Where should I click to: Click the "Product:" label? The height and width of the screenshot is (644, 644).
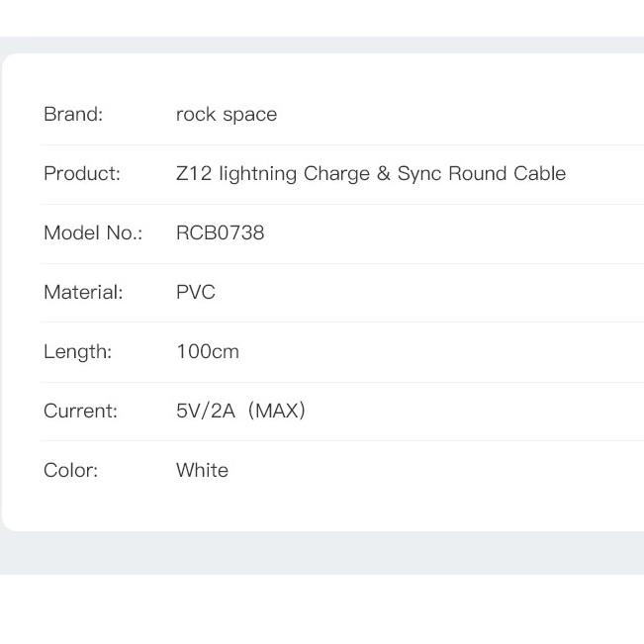pyautogui.click(x=82, y=174)
